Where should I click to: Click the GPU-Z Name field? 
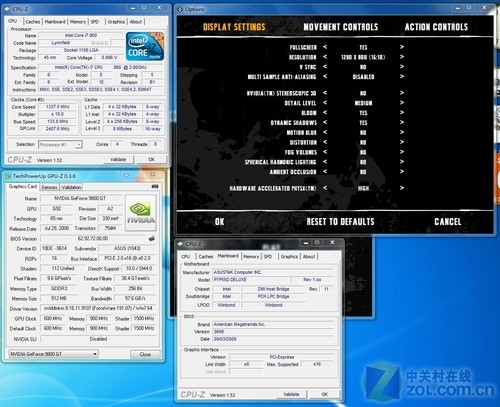[81, 198]
